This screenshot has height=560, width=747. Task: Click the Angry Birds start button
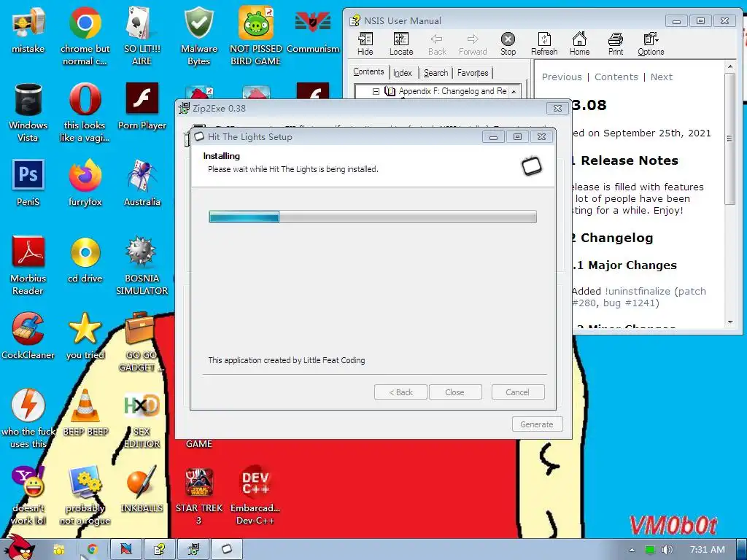tap(19, 548)
